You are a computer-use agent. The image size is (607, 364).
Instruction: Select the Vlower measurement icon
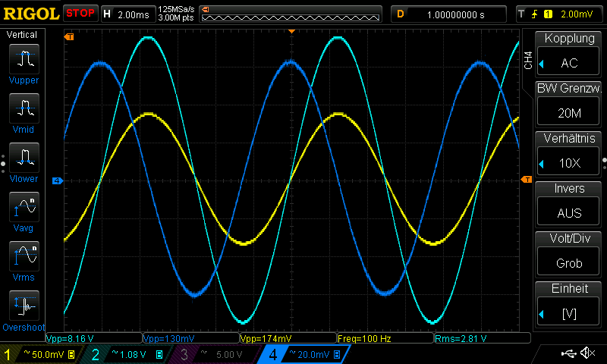tap(24, 158)
